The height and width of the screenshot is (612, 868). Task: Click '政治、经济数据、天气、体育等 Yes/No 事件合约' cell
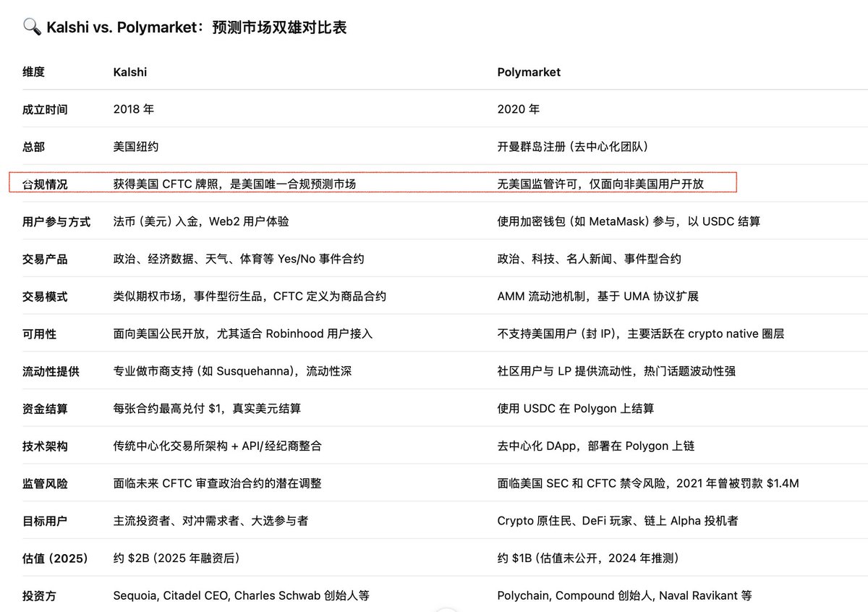pos(239,259)
